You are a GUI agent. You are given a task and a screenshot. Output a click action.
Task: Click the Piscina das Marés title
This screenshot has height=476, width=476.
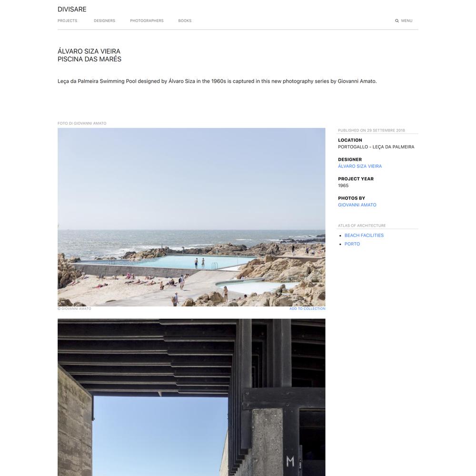coord(89,59)
